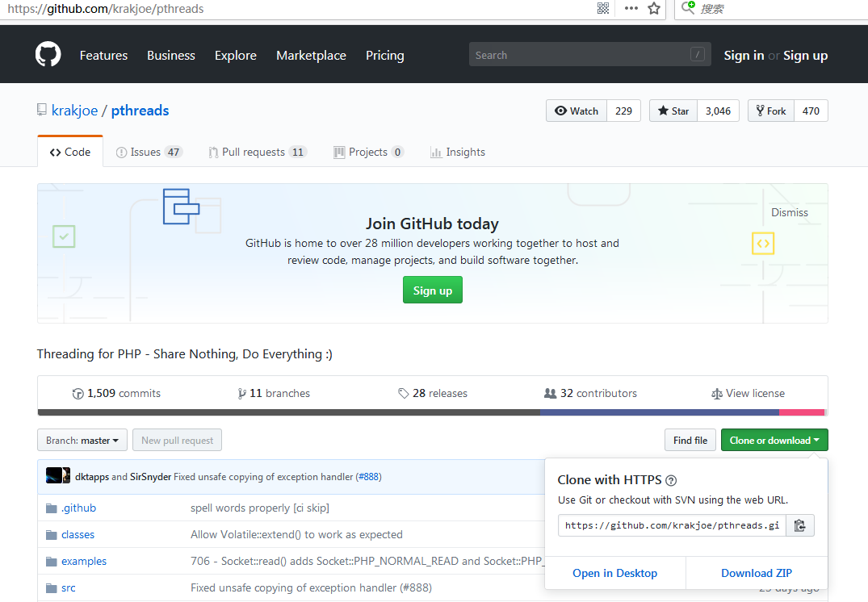Image resolution: width=868 pixels, height=602 pixels.
Task: Copy clone URL with clipboard icon
Action: click(x=799, y=525)
